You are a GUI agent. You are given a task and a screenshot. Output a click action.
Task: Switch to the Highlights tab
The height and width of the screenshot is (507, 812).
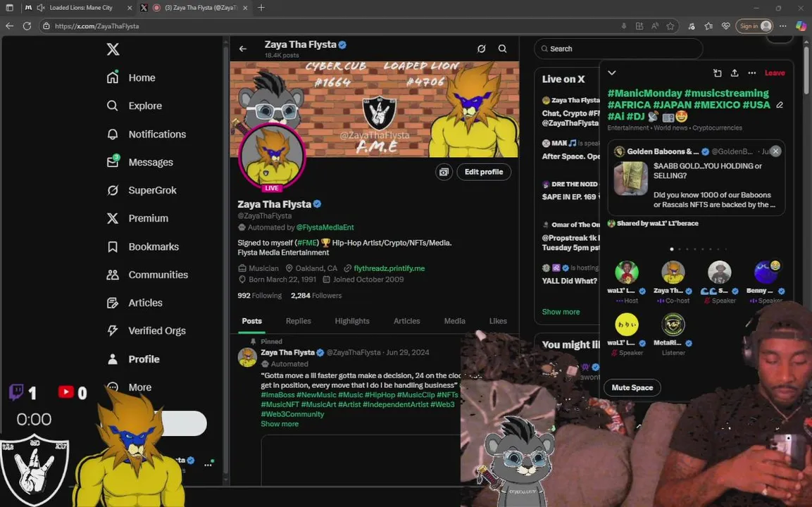(352, 321)
